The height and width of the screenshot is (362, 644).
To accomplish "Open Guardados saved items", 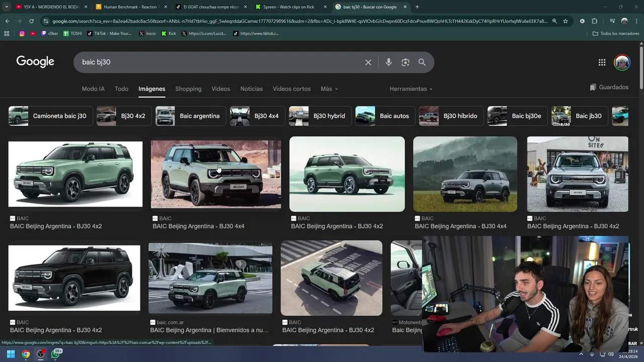I will click(x=609, y=87).
